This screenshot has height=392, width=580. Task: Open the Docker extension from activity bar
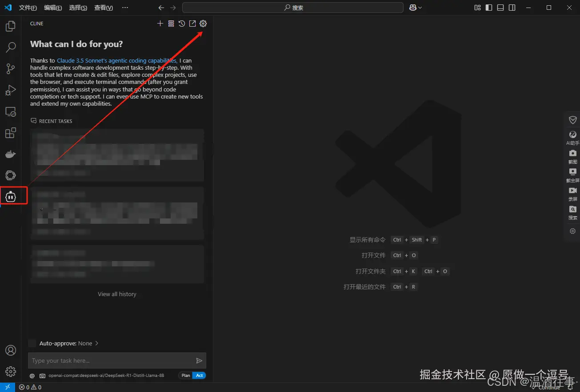pos(10,154)
